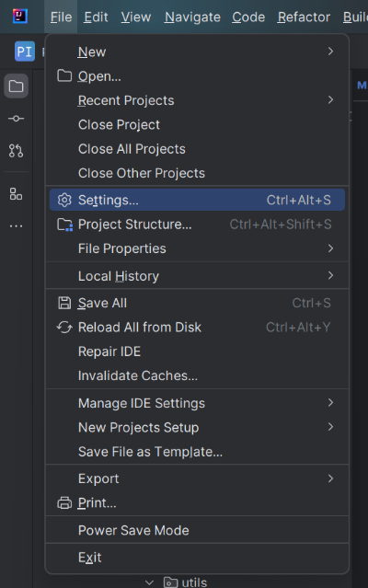Open Project Structure... menu item
Image resolution: width=368 pixels, height=588 pixels.
click(x=197, y=225)
